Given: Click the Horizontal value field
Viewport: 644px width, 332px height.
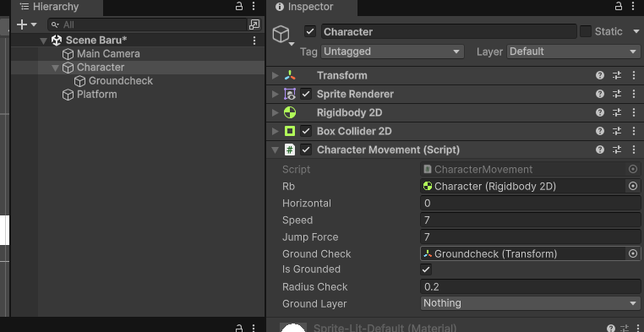Looking at the screenshot, I should (x=530, y=203).
